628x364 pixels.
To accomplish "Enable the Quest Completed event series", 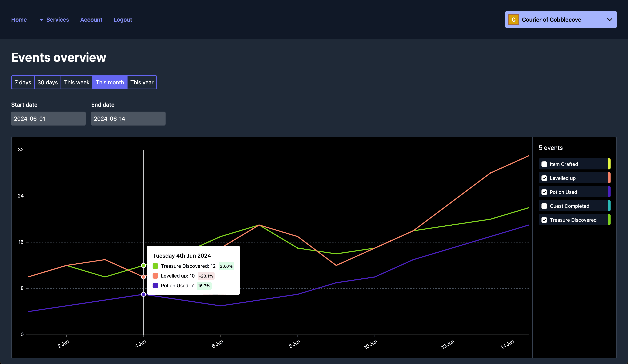I will 544,206.
